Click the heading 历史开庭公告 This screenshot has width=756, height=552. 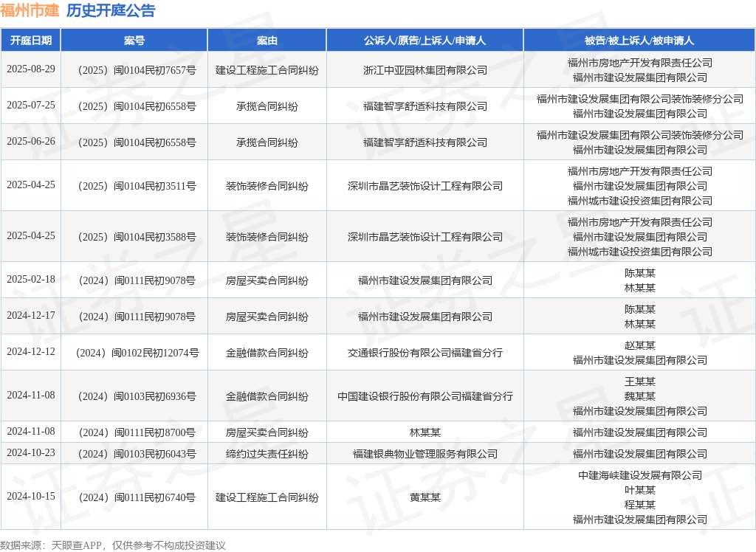pyautogui.click(x=111, y=10)
